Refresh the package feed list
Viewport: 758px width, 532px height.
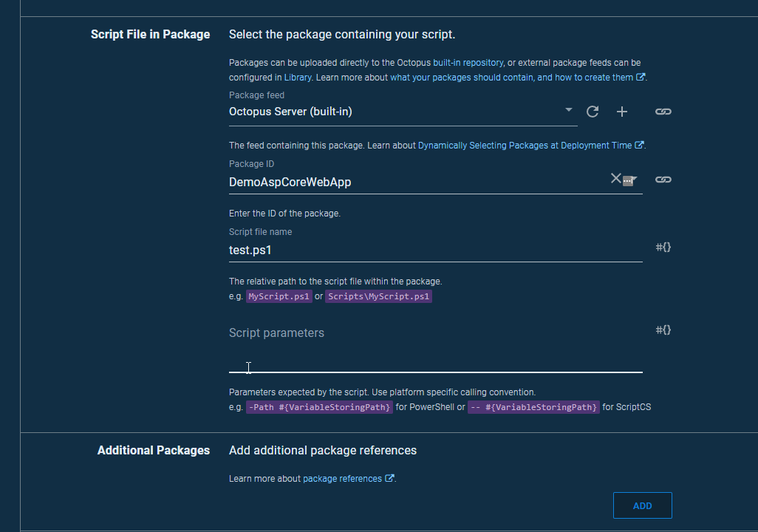click(592, 111)
